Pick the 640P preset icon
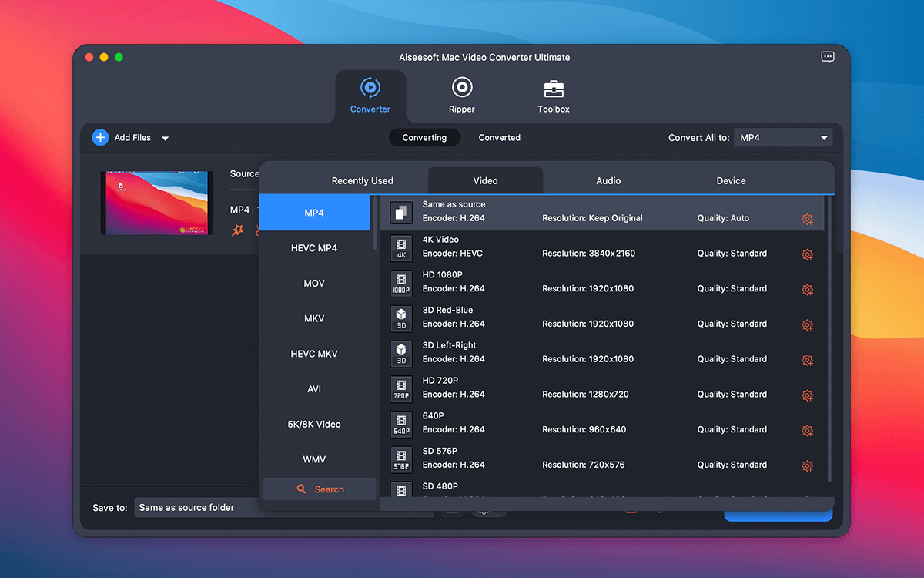This screenshot has height=578, width=924. click(x=401, y=424)
